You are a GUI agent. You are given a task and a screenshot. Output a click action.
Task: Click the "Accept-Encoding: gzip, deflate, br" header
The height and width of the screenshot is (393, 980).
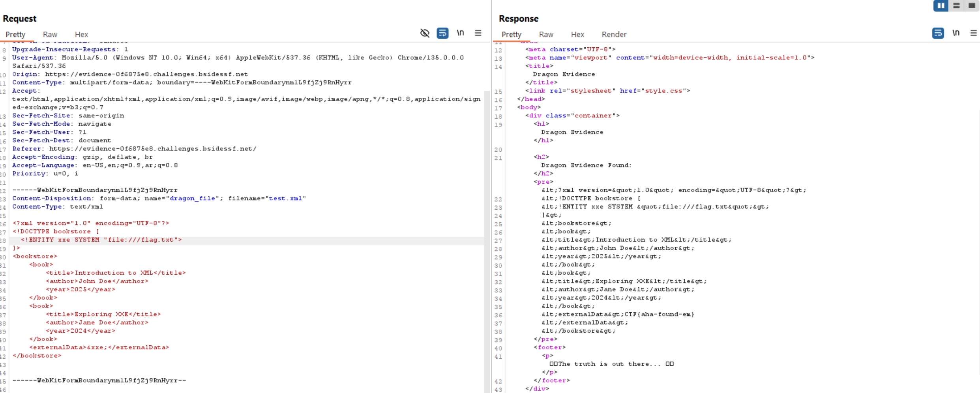click(x=82, y=157)
